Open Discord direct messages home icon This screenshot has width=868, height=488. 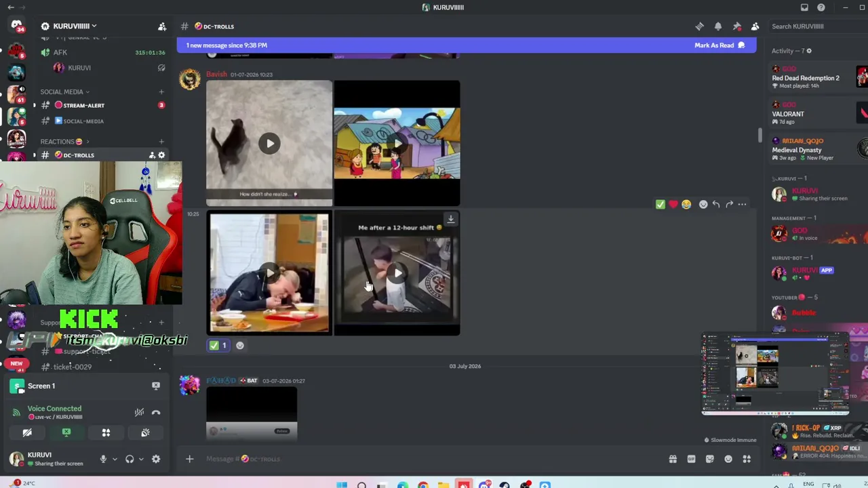click(x=16, y=26)
